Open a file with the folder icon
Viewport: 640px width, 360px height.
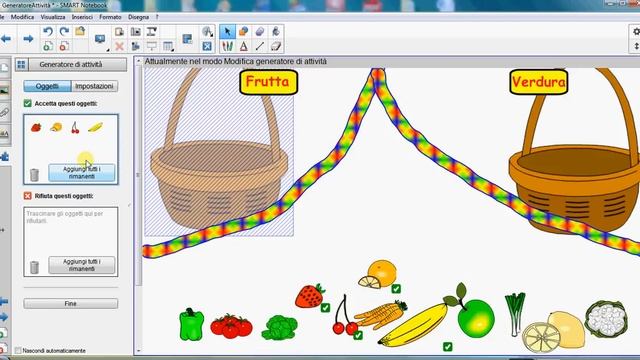tap(80, 31)
